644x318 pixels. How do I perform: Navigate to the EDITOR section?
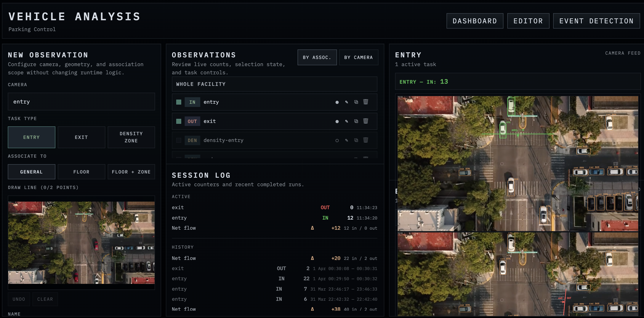(528, 21)
